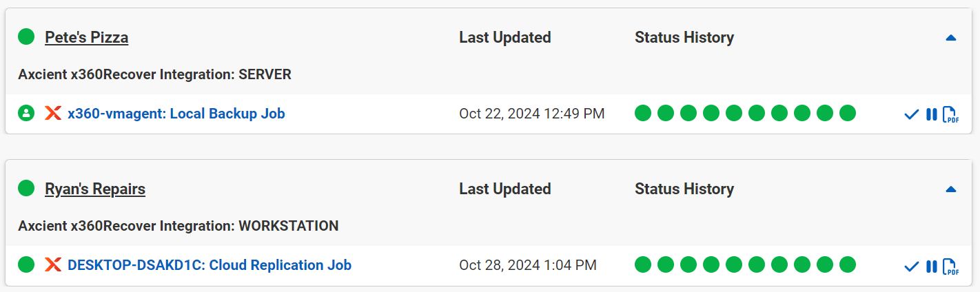Click red X icon beside DESKTOP-DSAKD1C

pyautogui.click(x=53, y=264)
